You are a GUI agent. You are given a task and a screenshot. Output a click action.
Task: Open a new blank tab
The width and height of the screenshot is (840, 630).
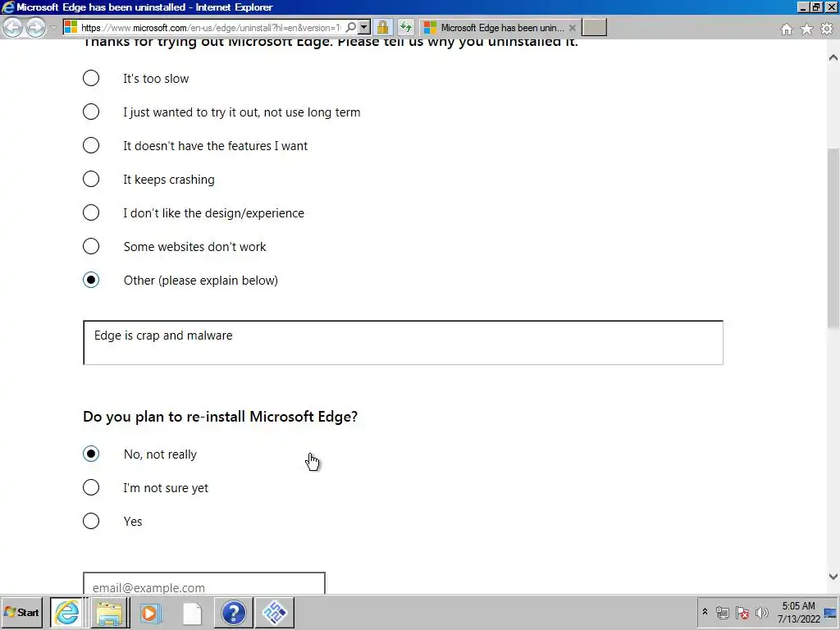click(x=594, y=27)
